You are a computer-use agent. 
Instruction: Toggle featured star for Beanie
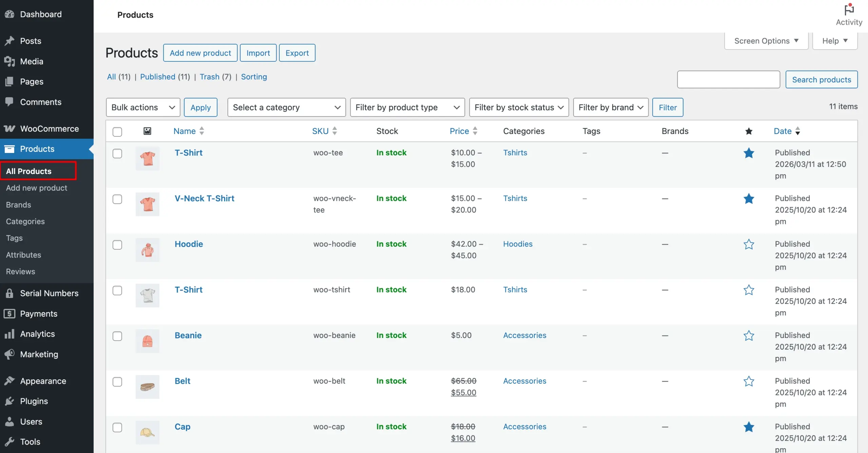click(749, 336)
